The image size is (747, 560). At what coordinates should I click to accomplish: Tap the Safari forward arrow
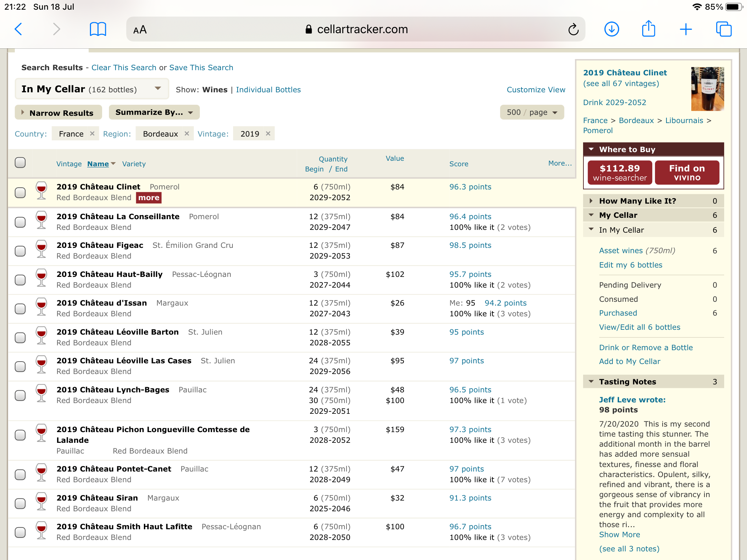pyautogui.click(x=56, y=29)
